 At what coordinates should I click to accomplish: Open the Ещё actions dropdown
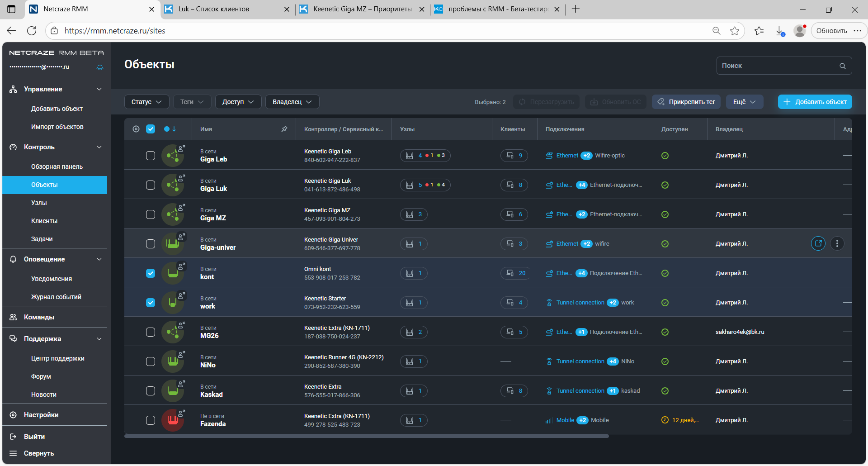(744, 102)
